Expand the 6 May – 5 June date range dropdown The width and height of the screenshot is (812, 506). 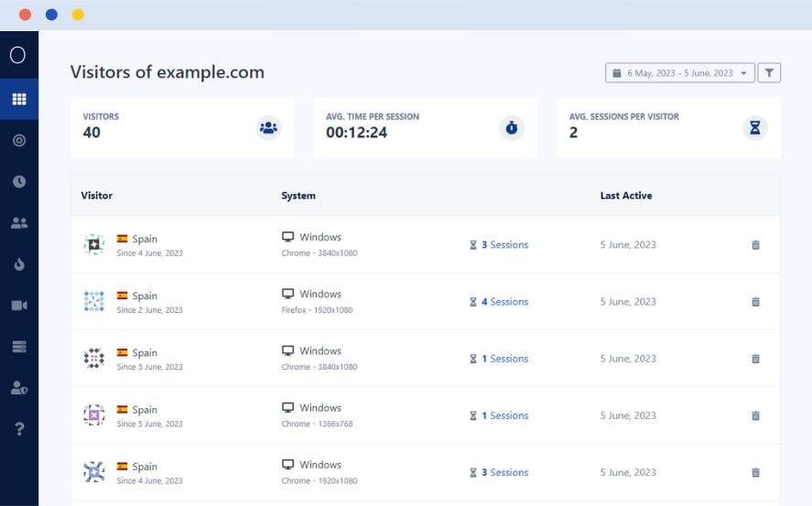coord(679,73)
